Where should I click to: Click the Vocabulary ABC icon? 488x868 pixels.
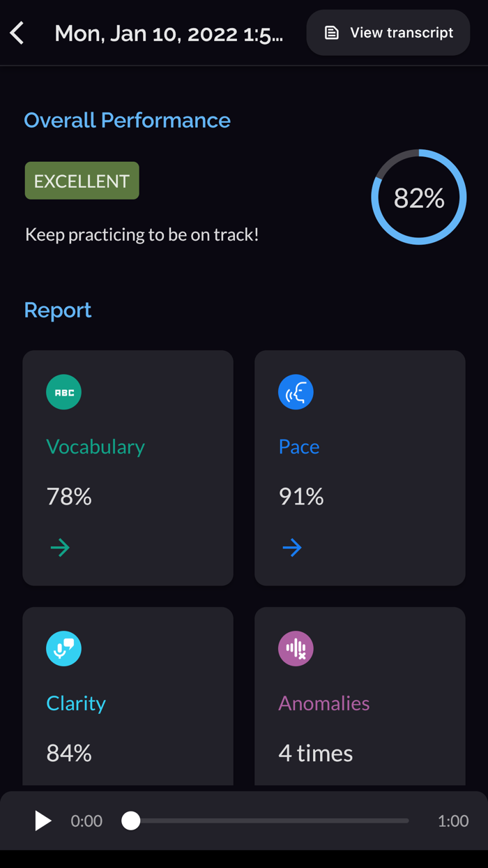(x=64, y=392)
